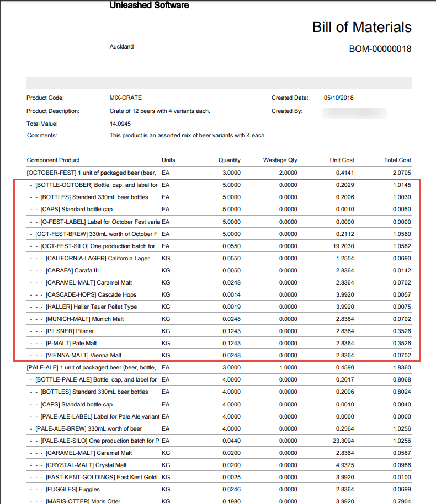Select unit cost 19.2030

coord(343,246)
